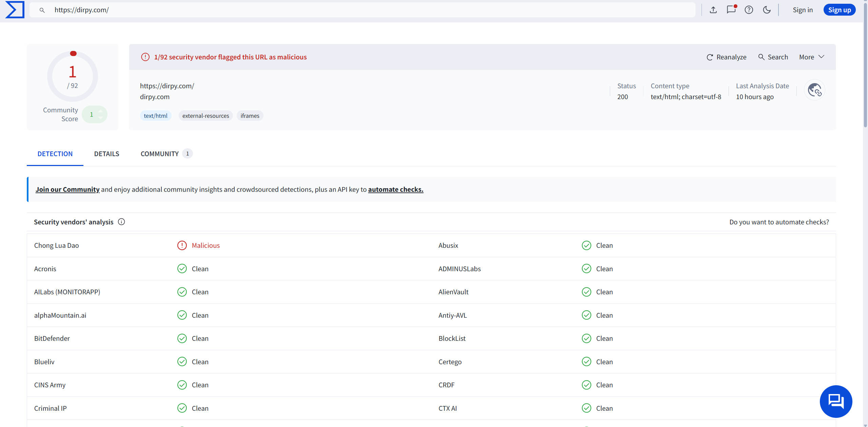The height and width of the screenshot is (427, 868).
Task: Click the Clean checkmark icon for Abusix
Action: tap(587, 245)
